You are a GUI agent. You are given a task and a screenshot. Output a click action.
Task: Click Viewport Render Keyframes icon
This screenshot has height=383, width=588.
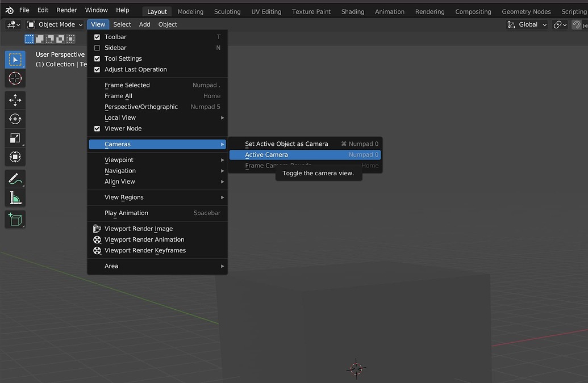click(x=97, y=250)
